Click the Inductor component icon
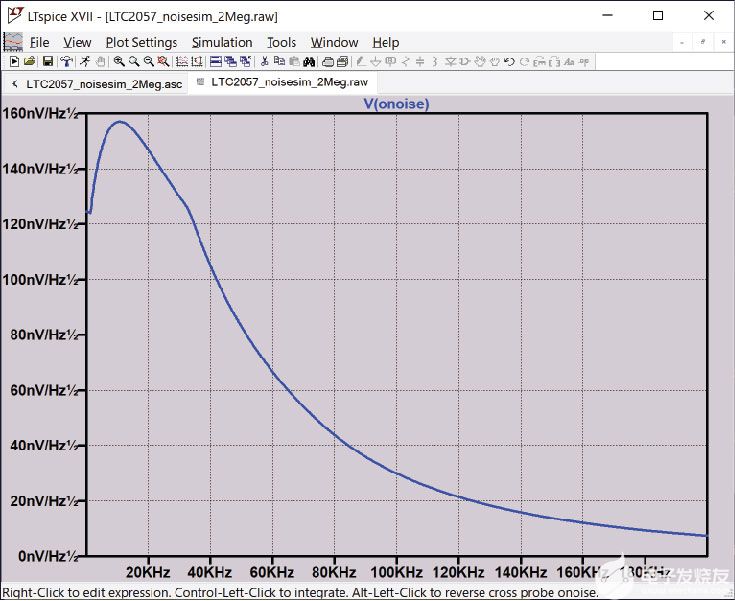Screen dimensions: 735x601 [x=435, y=61]
